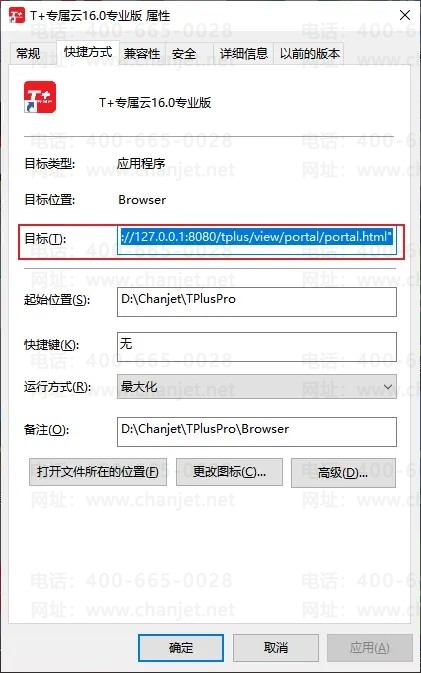Focus the 快捷键 shortcut key field

point(257,347)
